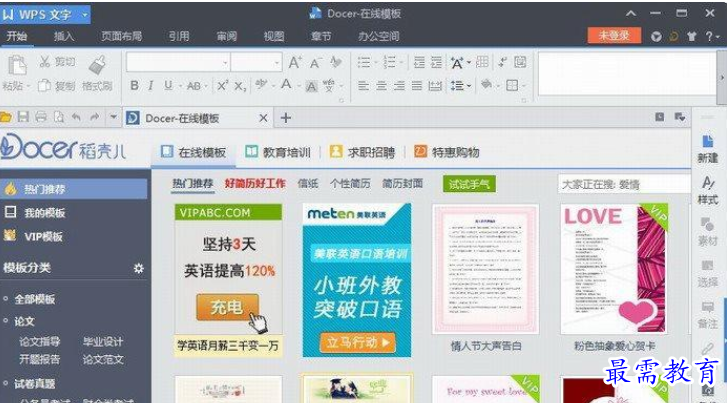Toggle center alignment button

click(x=381, y=86)
